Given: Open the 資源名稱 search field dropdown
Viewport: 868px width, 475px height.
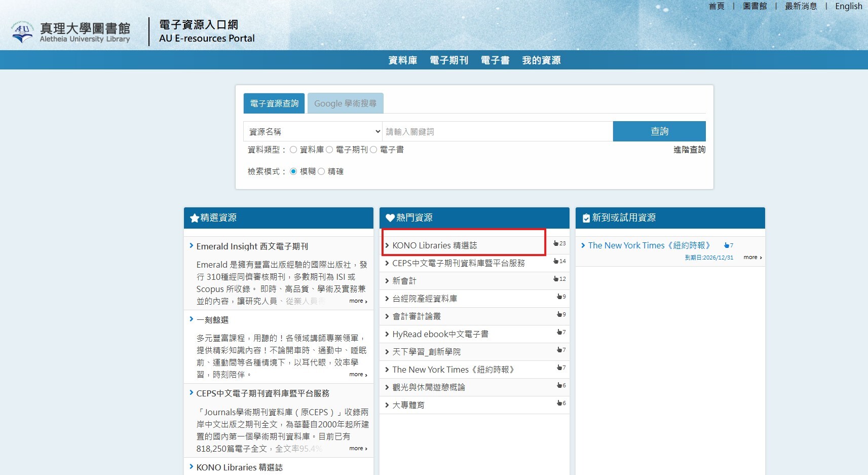Looking at the screenshot, I should (x=313, y=131).
